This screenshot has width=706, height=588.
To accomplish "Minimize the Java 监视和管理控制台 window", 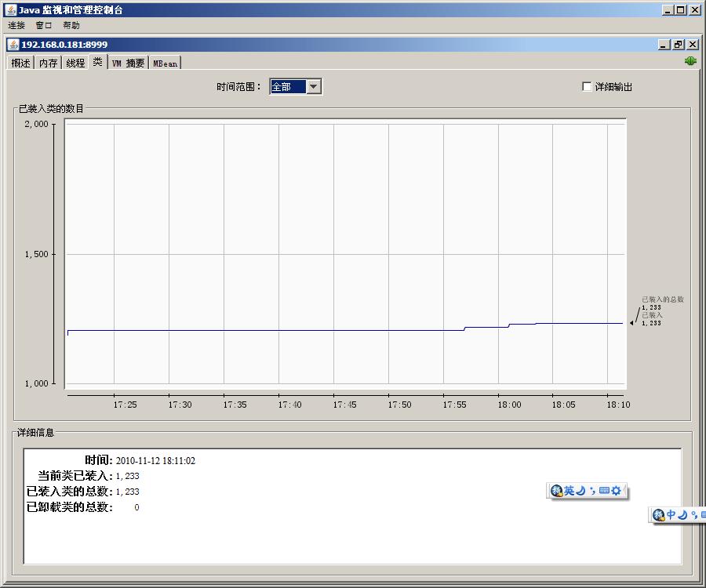I will click(x=668, y=10).
